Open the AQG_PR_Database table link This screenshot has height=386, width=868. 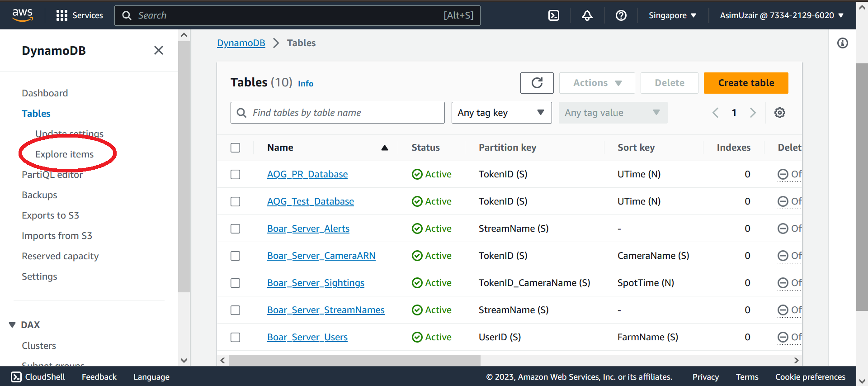click(307, 174)
